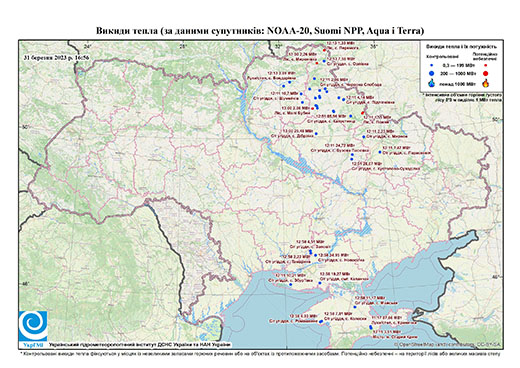Click the blue marker near 12:58 11,17 МВт label in Crimea
520x368 pixels.
click(355, 307)
